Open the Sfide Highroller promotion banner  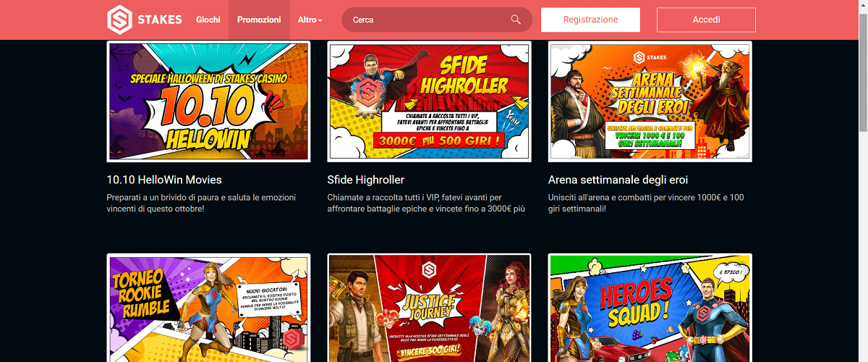[x=429, y=101]
